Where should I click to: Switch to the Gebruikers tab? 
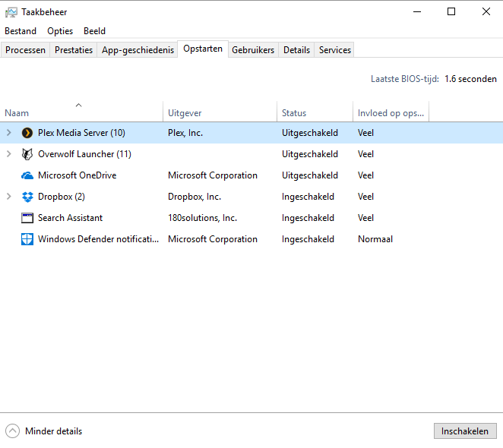(x=253, y=50)
